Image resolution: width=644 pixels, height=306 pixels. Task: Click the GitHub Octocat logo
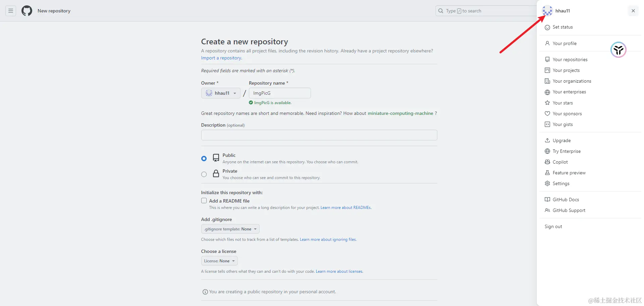point(27,11)
